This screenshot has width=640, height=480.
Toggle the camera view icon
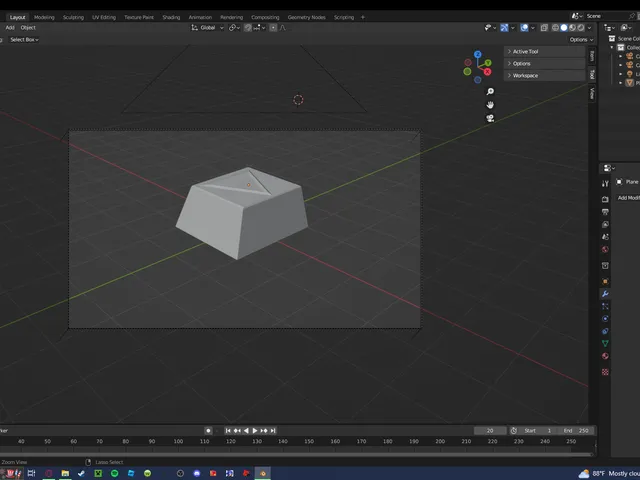(x=490, y=118)
